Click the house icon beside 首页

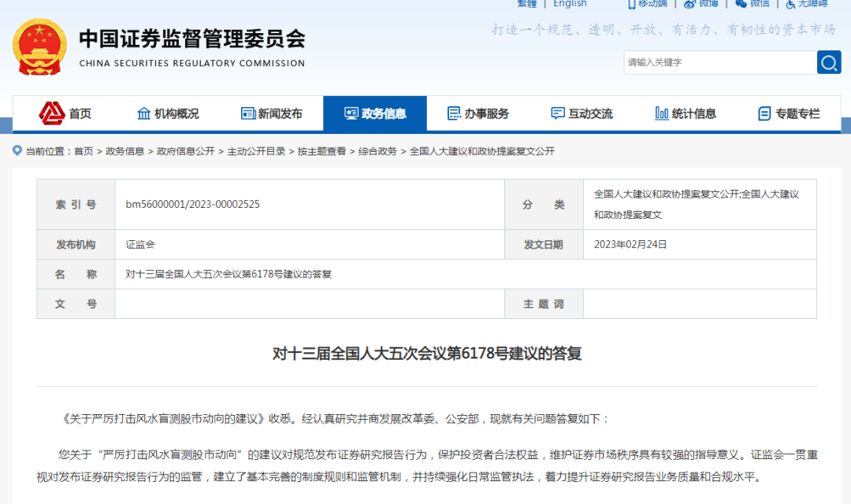(51, 113)
